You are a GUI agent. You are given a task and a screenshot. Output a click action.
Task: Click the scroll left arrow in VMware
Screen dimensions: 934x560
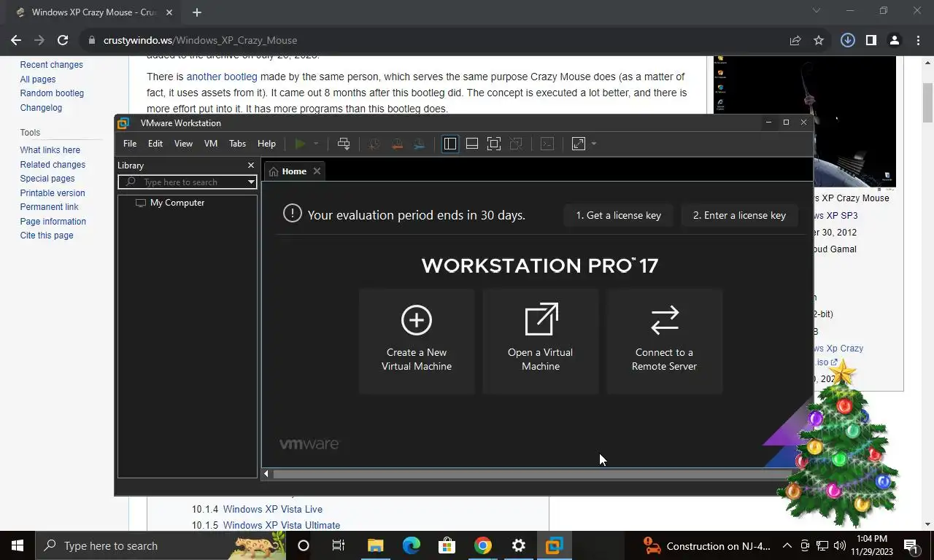266,474
